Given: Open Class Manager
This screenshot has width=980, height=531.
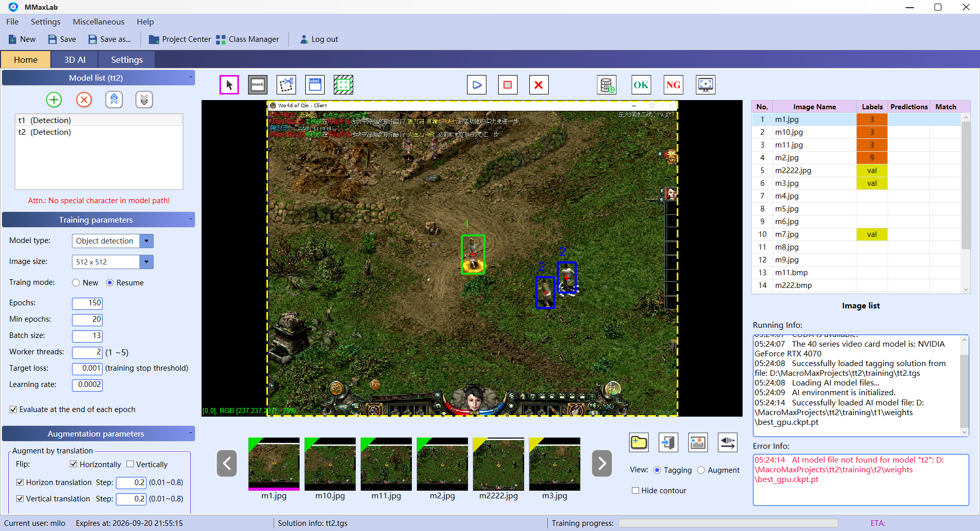Looking at the screenshot, I should click(x=248, y=39).
